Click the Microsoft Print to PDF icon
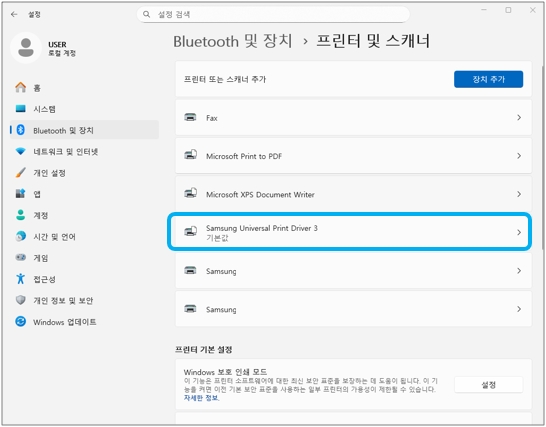546x427 pixels. click(x=190, y=155)
